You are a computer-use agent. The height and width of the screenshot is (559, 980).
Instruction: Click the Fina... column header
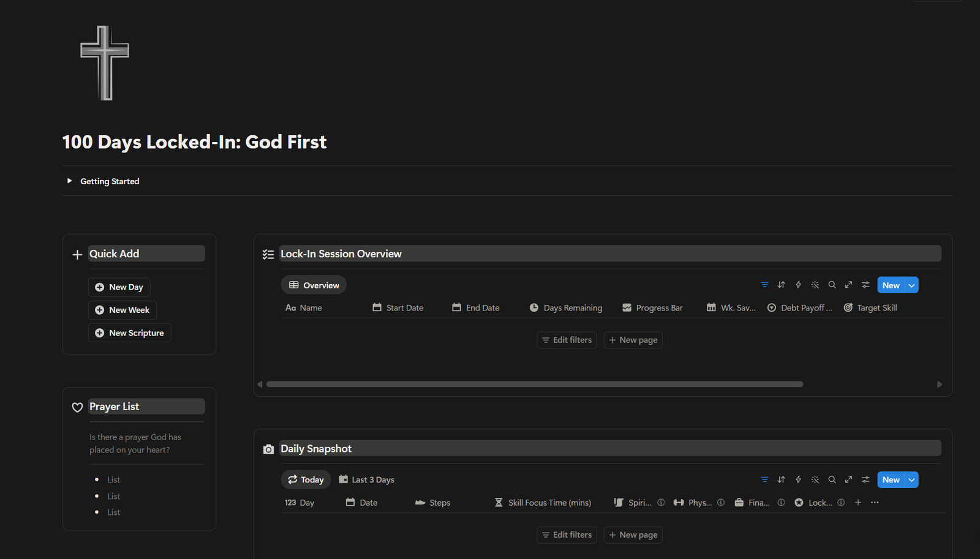[752, 503]
